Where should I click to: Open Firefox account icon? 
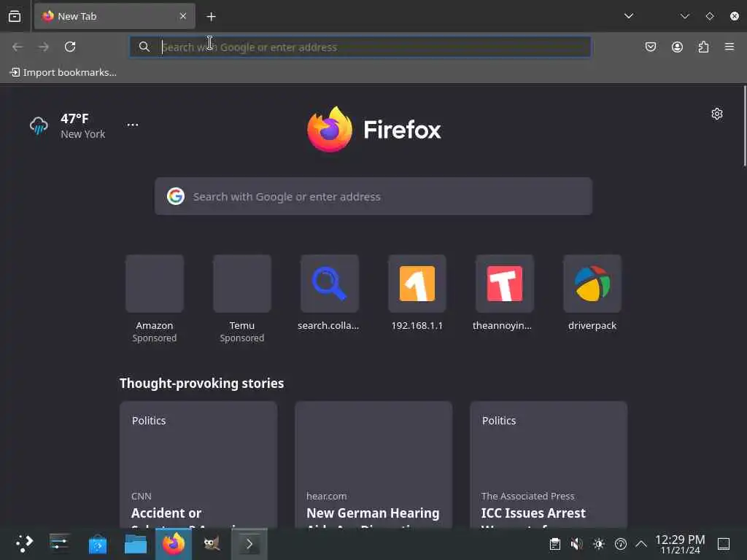[677, 47]
